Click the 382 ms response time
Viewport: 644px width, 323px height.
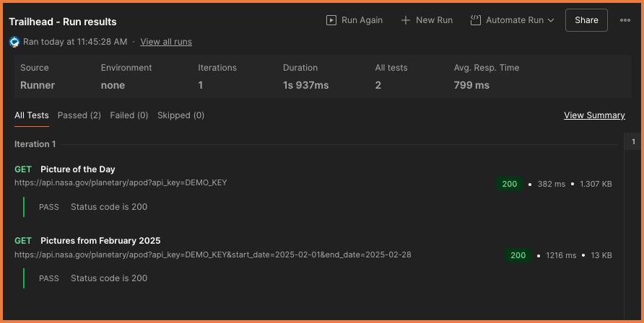click(x=551, y=184)
